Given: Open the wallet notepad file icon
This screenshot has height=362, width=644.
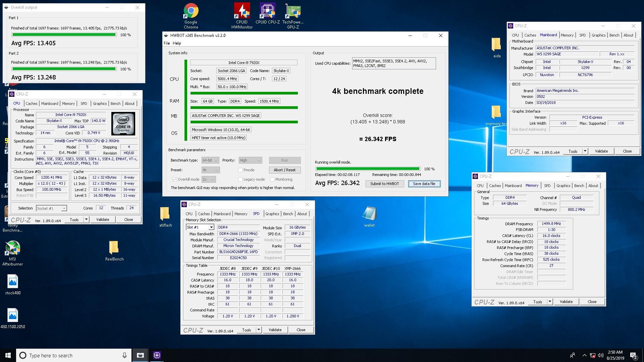Looking at the screenshot, I should coord(369,217).
